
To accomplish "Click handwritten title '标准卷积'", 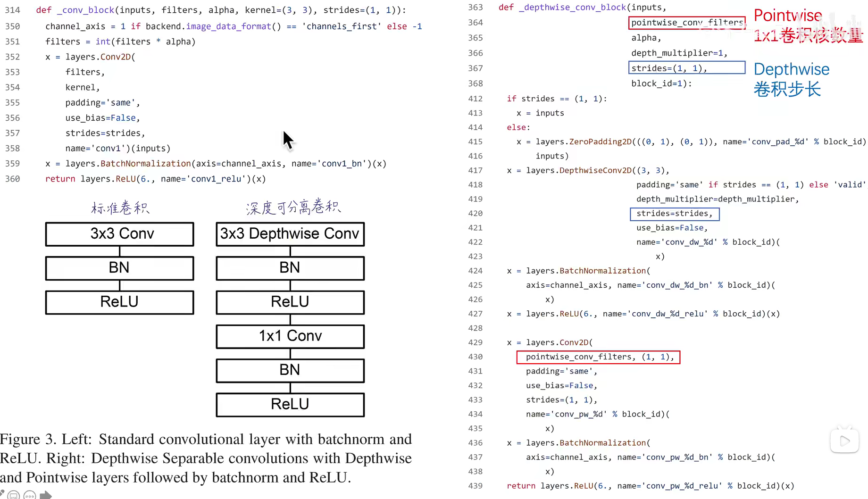I will click(x=120, y=208).
